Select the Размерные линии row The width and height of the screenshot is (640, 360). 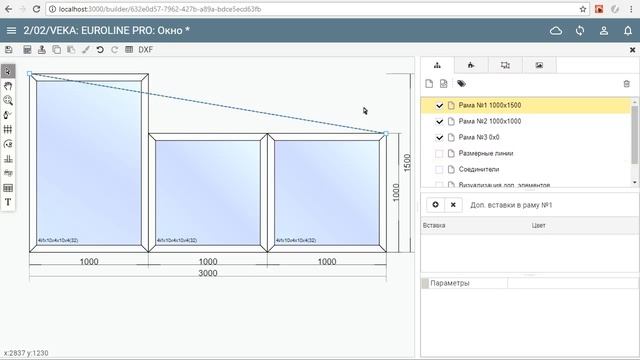click(x=526, y=153)
